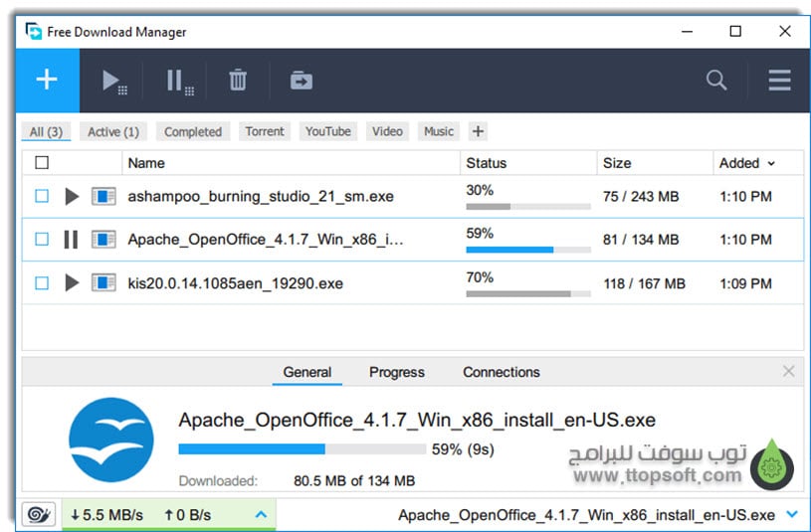Check the ashampoo_burning_studio row checkbox

(x=42, y=197)
